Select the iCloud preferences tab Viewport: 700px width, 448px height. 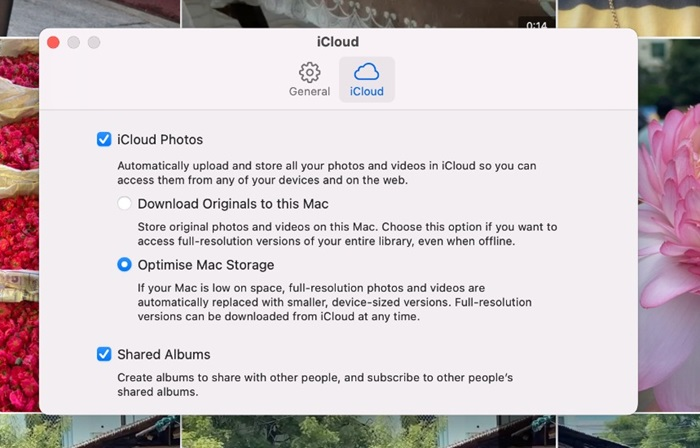367,79
